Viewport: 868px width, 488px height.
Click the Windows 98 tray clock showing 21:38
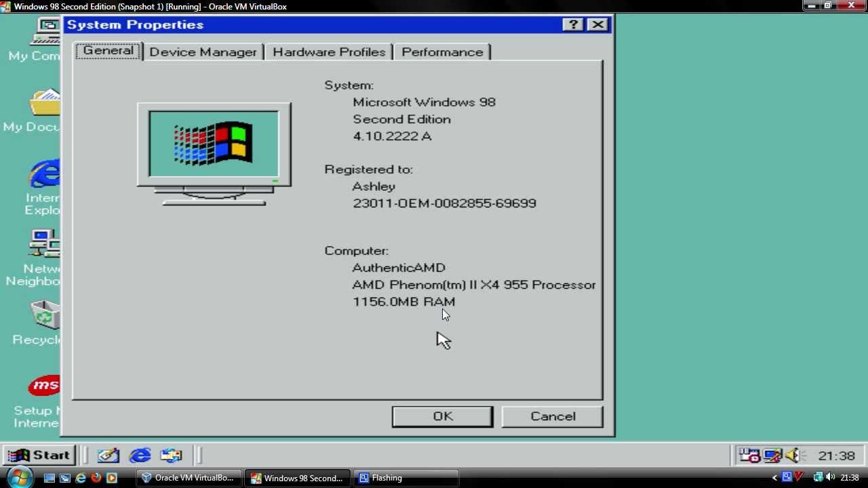(x=836, y=456)
